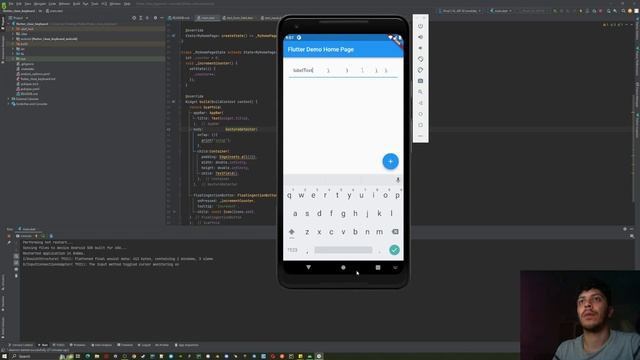This screenshot has width=640, height=360.
Task: Open the Help menu
Action: pyautogui.click(x=127, y=4)
